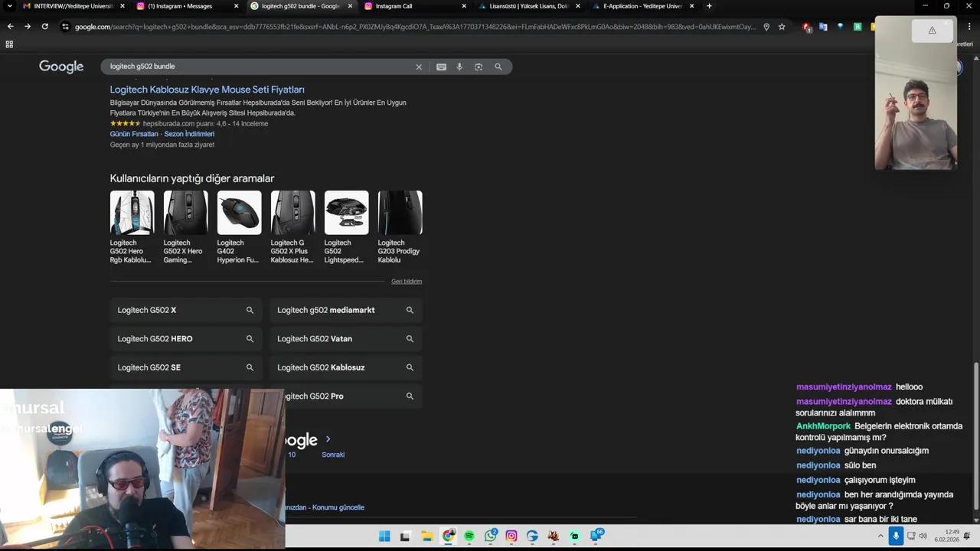Close the Instagram Messages tab
980x551 pixels.
tap(236, 6)
